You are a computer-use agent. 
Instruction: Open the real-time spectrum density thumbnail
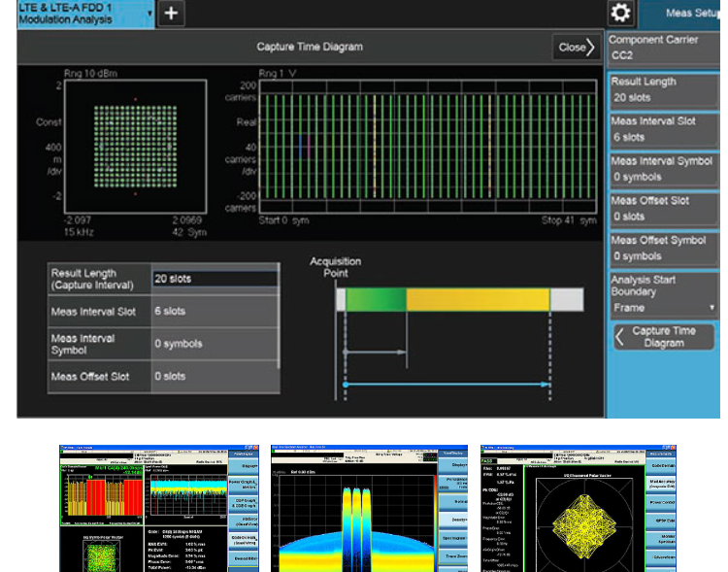point(369,508)
